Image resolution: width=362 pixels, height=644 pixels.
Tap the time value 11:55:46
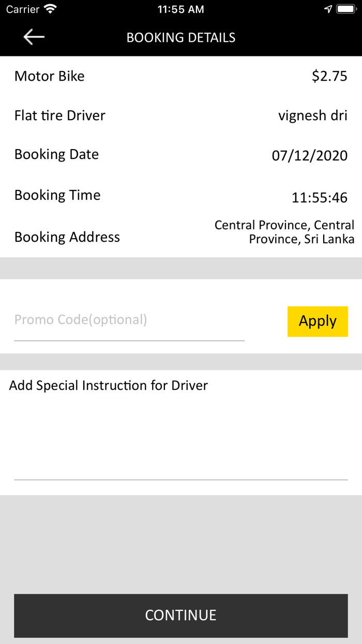pyautogui.click(x=320, y=197)
